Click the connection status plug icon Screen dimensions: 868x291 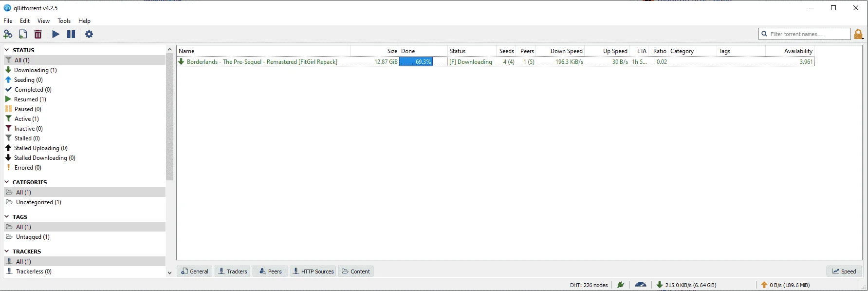point(621,285)
